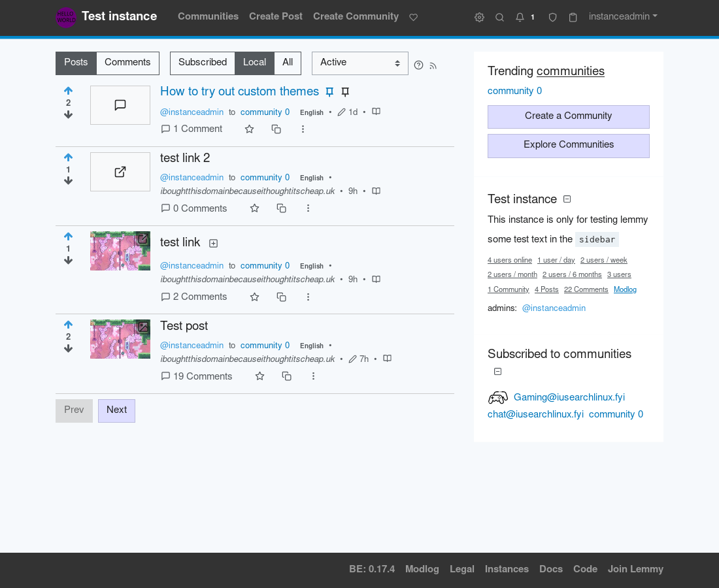Select the All feed tab
Viewport: 719px width, 588px height.
[x=288, y=63]
